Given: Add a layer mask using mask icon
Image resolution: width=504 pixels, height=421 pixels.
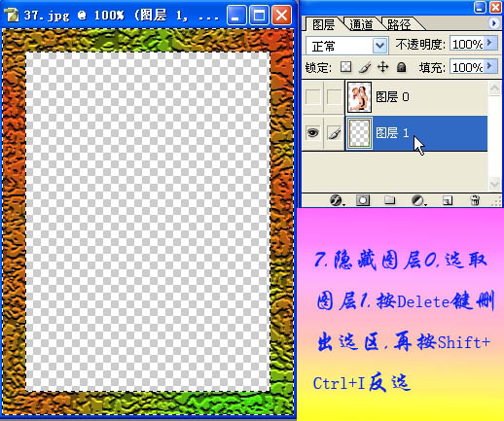Looking at the screenshot, I should coord(363,200).
